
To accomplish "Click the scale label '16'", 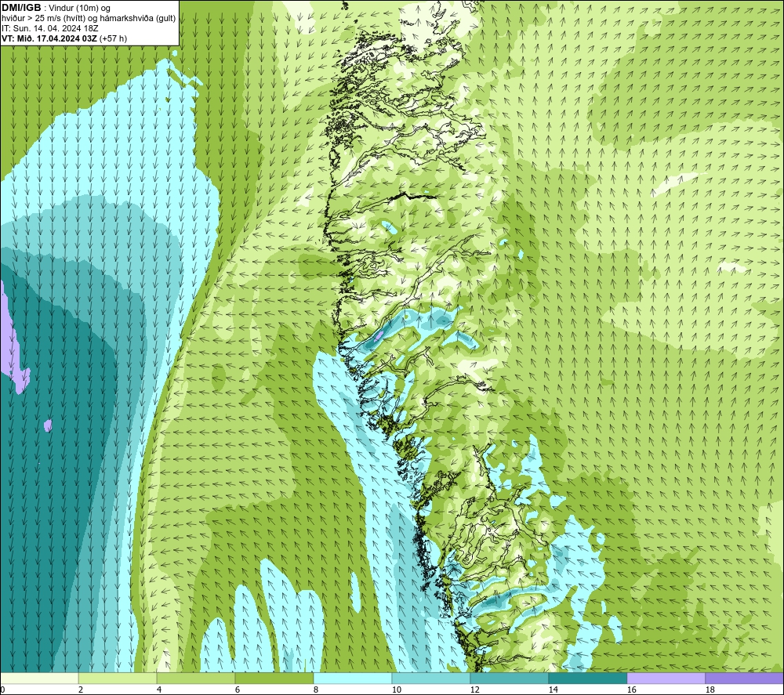I will point(631,690).
